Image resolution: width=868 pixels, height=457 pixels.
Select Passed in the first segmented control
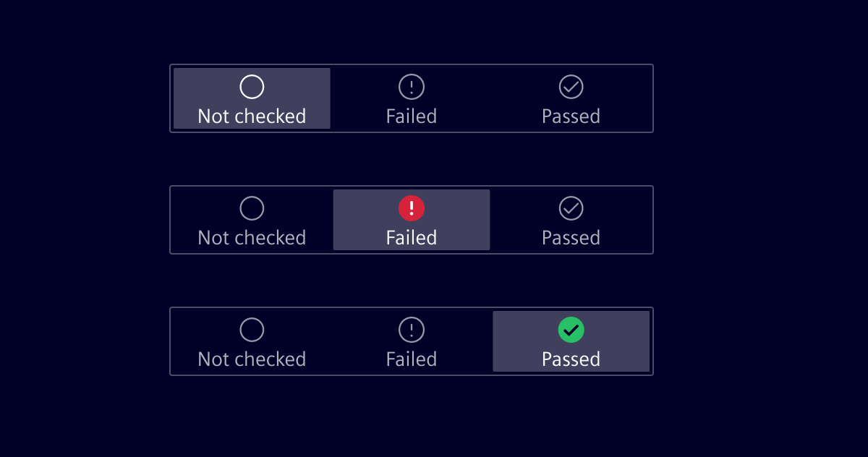571,98
